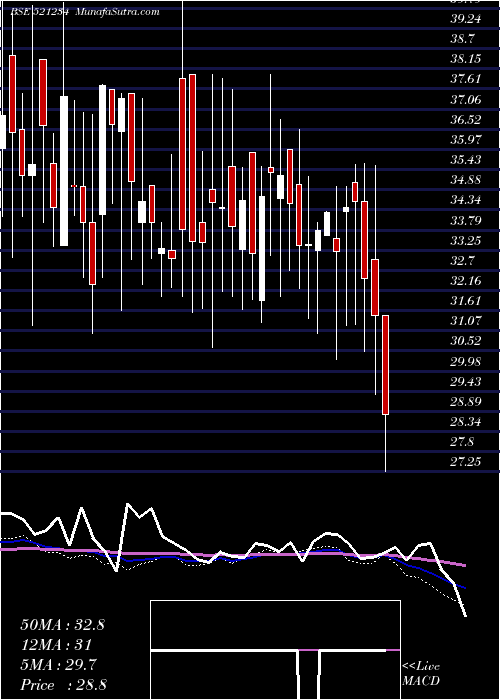Click the 32.16 price axis label

(x=466, y=280)
